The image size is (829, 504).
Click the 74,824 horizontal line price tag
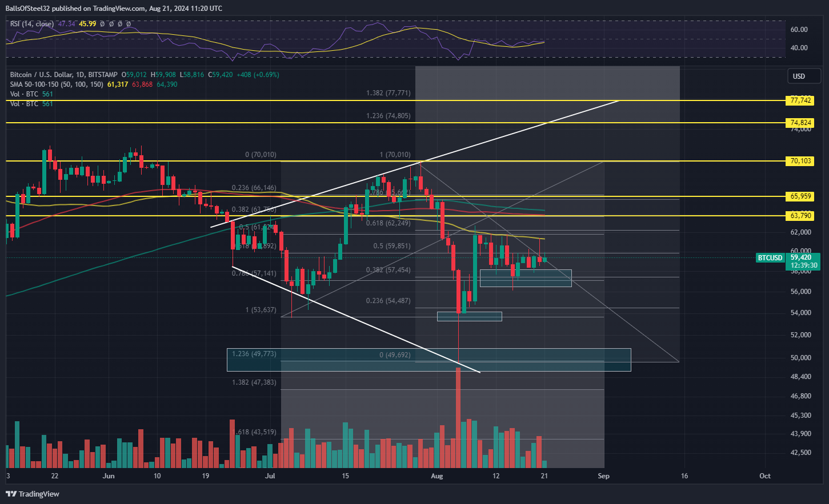pyautogui.click(x=800, y=123)
